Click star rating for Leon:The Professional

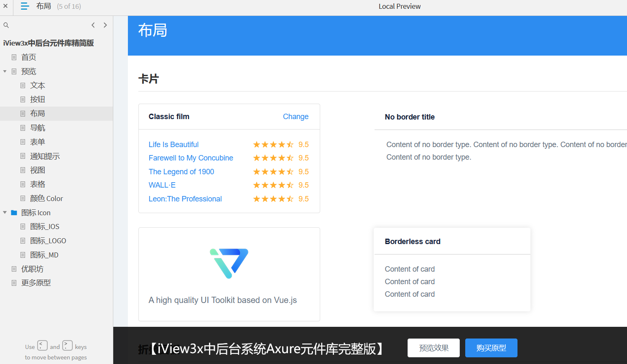tap(273, 199)
